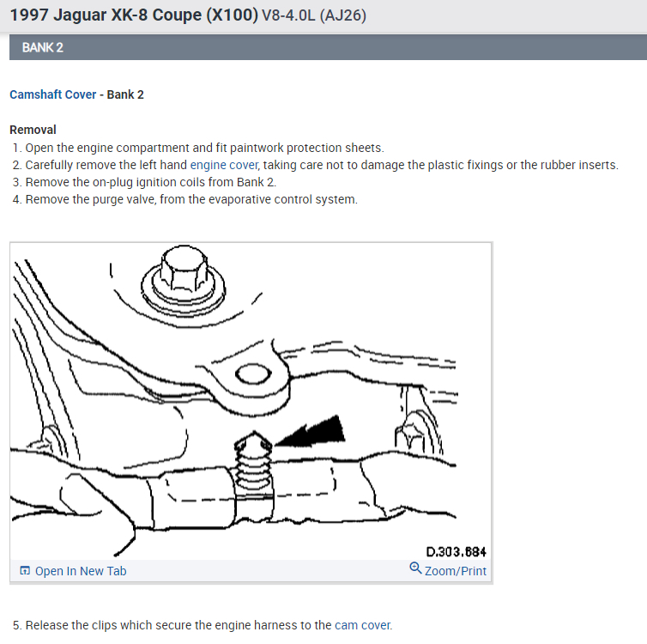This screenshot has height=644, width=647.
Task: Select the Zoom/Print text link
Action: pos(455,571)
